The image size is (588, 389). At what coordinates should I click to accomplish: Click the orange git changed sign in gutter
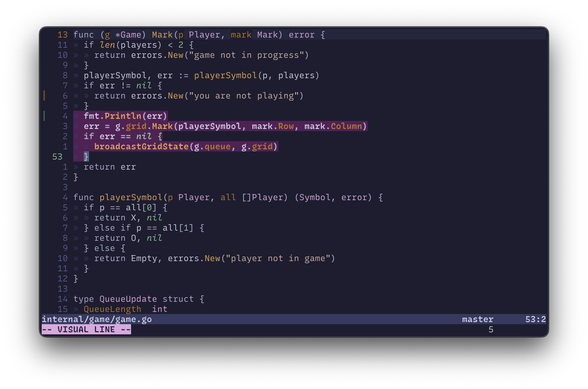(x=44, y=96)
